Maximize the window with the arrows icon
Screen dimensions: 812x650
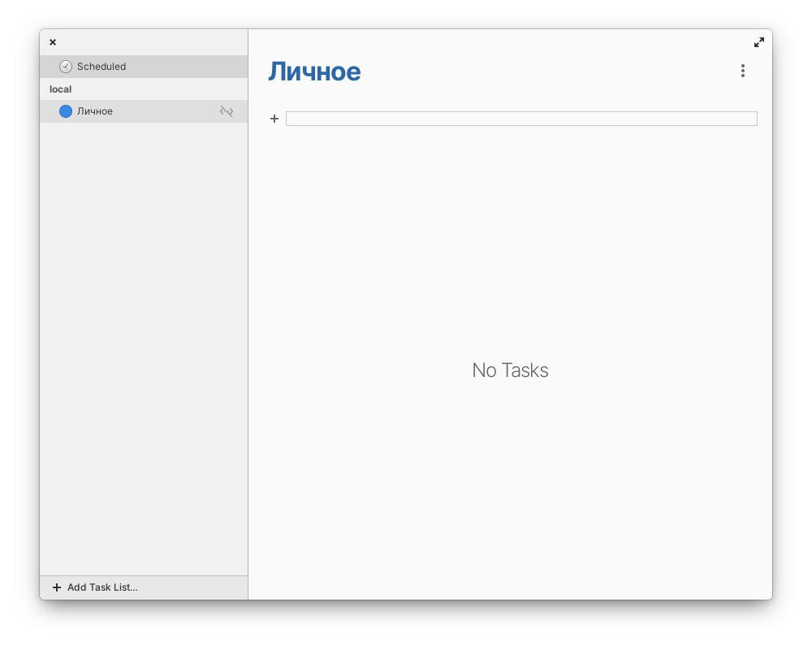coord(758,42)
